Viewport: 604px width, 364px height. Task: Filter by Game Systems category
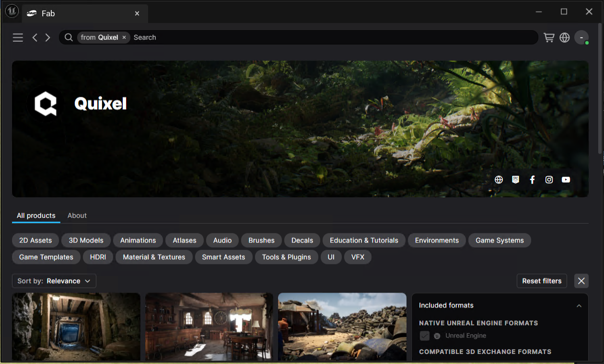click(499, 240)
